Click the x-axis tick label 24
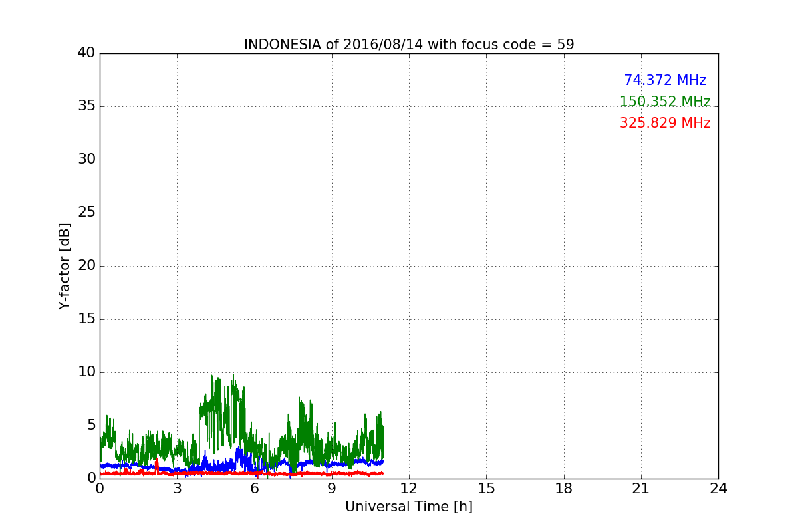Screen dimensions: 798x532 tap(718, 488)
